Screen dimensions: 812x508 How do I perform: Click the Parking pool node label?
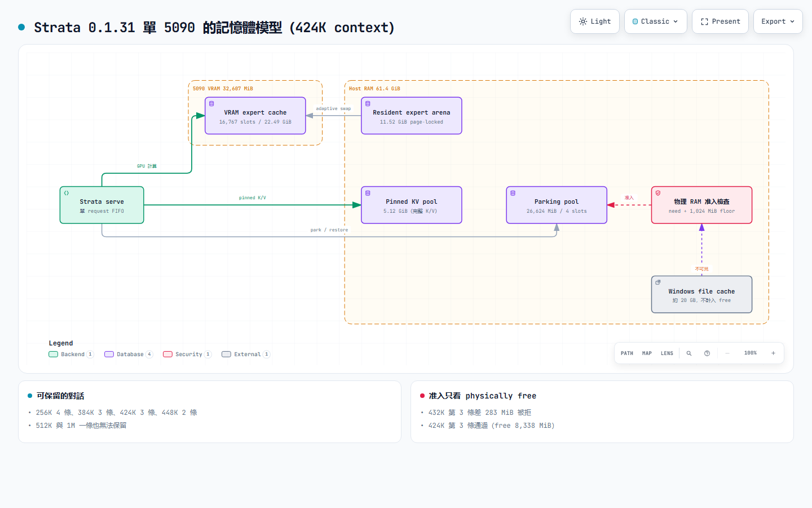coord(557,202)
